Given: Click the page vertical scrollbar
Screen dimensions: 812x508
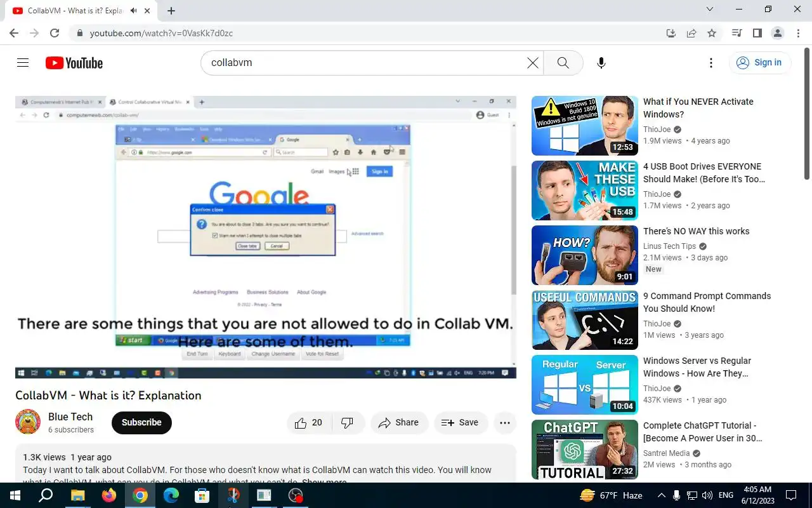Looking at the screenshot, I should (807, 114).
